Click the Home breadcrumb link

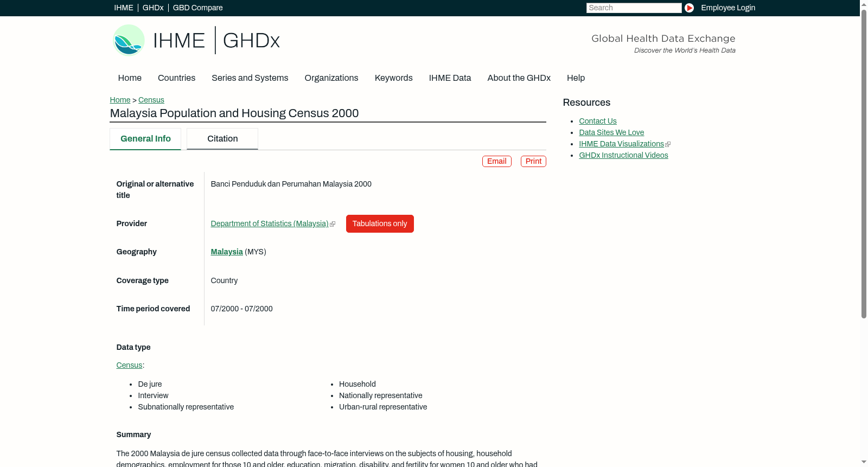(120, 100)
